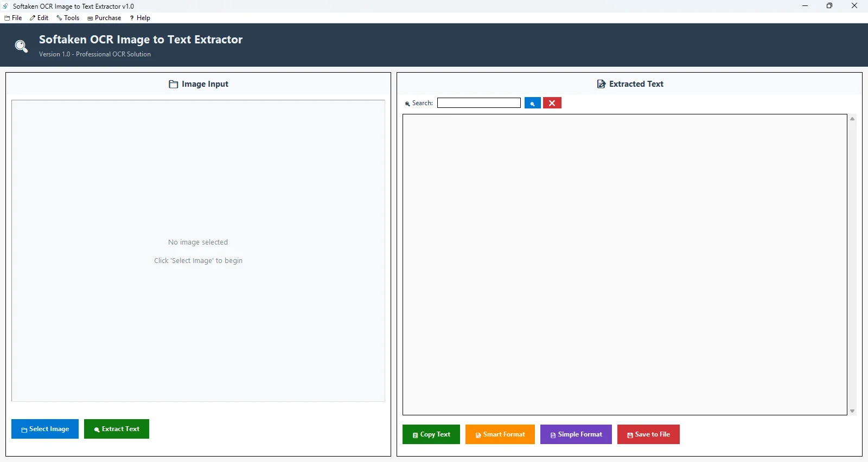Open the Help menu

(140, 18)
